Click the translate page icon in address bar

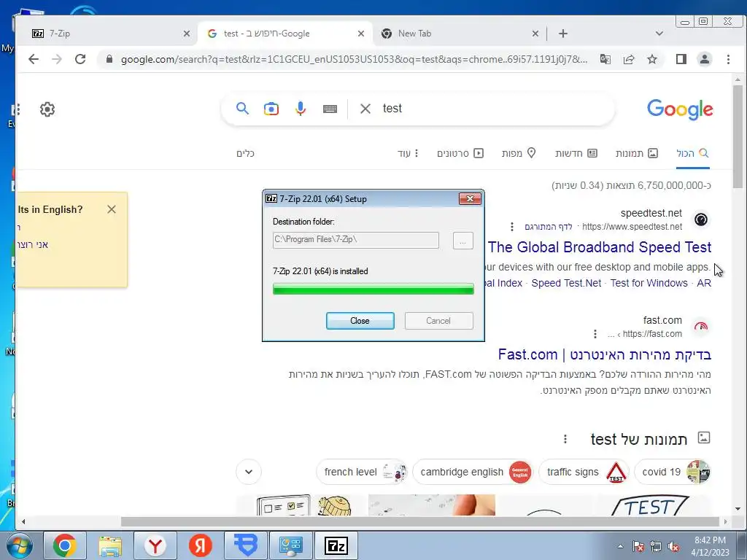tap(605, 59)
